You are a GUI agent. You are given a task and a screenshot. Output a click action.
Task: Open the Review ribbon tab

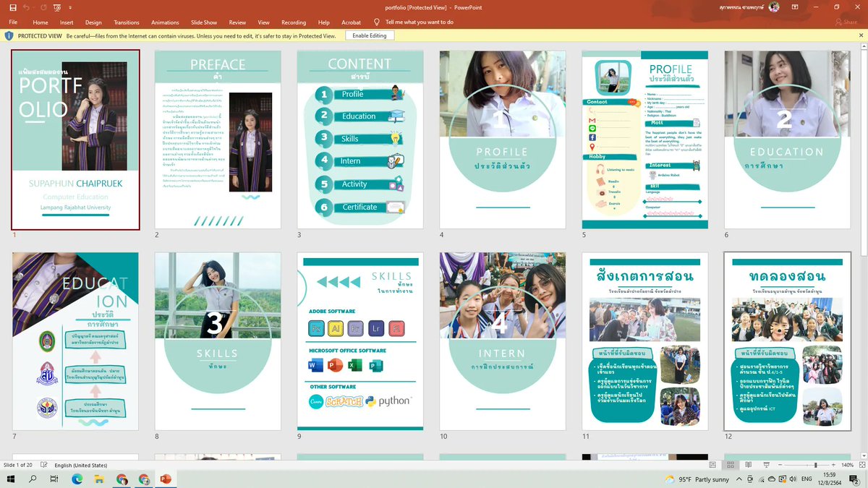[x=237, y=22]
